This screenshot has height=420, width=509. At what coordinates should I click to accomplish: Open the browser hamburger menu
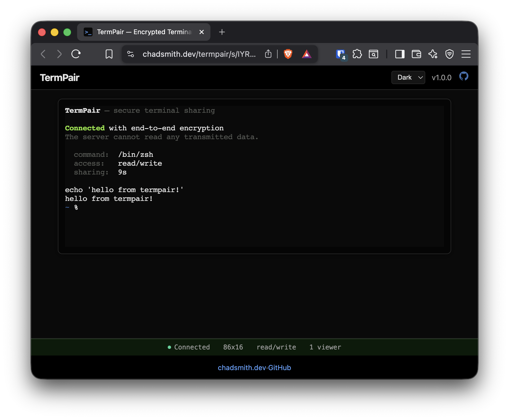466,54
